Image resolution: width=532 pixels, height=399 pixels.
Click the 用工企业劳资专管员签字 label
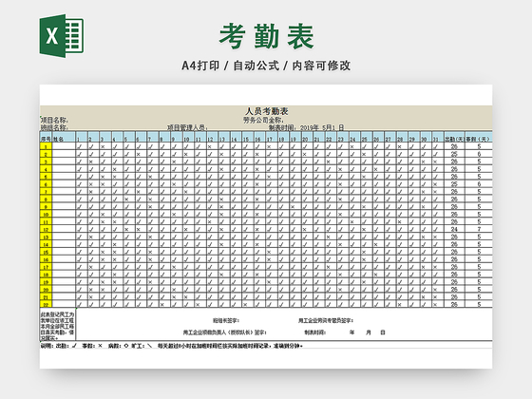pyautogui.click(x=326, y=320)
